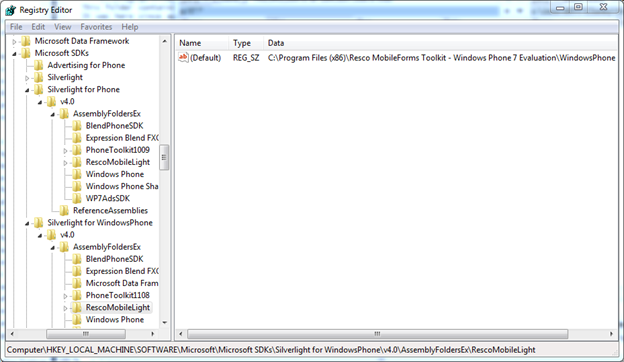Viewport: 624px width, 362px height.
Task: Click the status bar registry path
Action: [x=271, y=350]
